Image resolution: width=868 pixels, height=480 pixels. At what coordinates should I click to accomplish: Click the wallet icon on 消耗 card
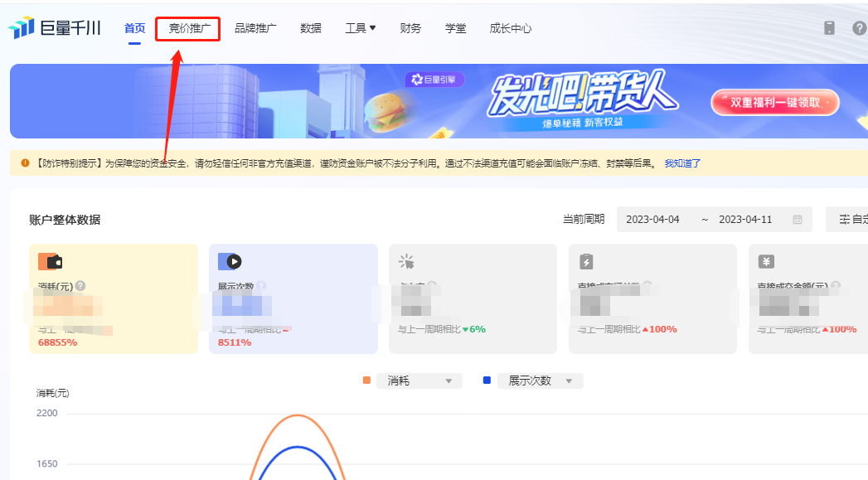coord(50,261)
